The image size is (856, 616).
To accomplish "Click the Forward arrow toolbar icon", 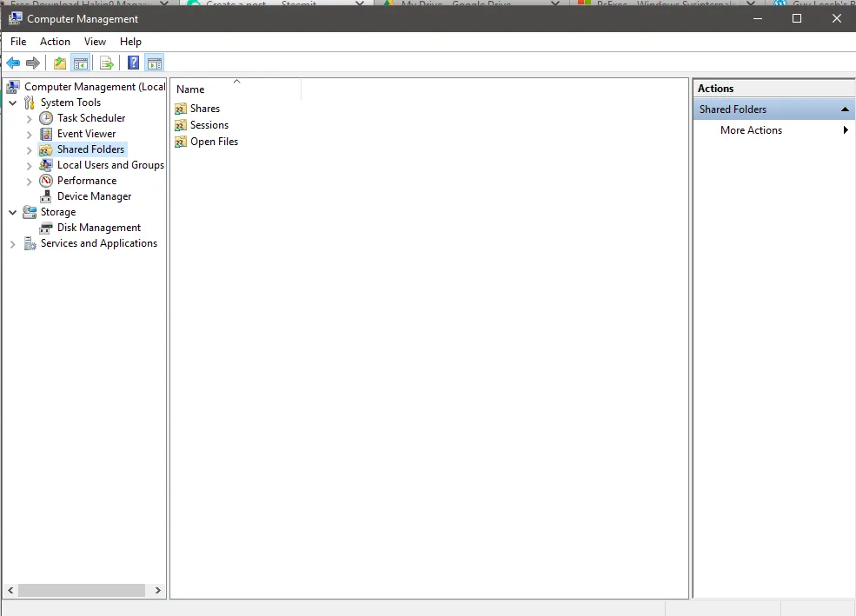I will (x=33, y=63).
